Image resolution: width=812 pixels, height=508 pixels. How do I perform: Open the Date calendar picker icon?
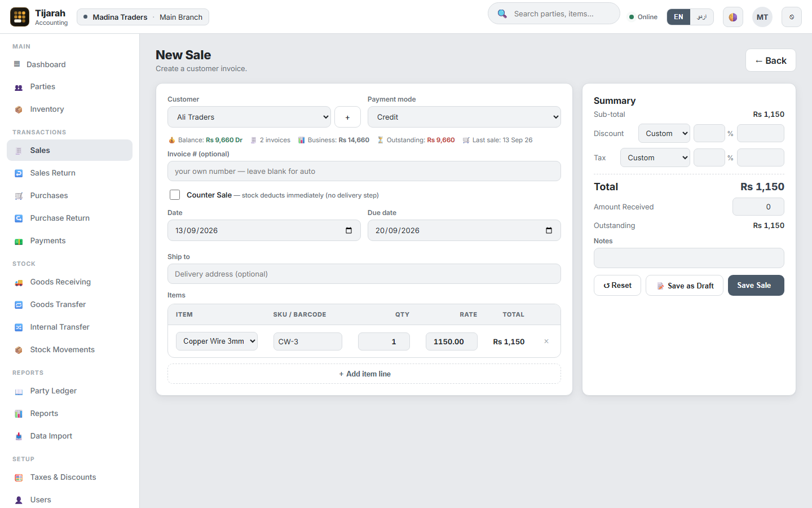pyautogui.click(x=348, y=230)
